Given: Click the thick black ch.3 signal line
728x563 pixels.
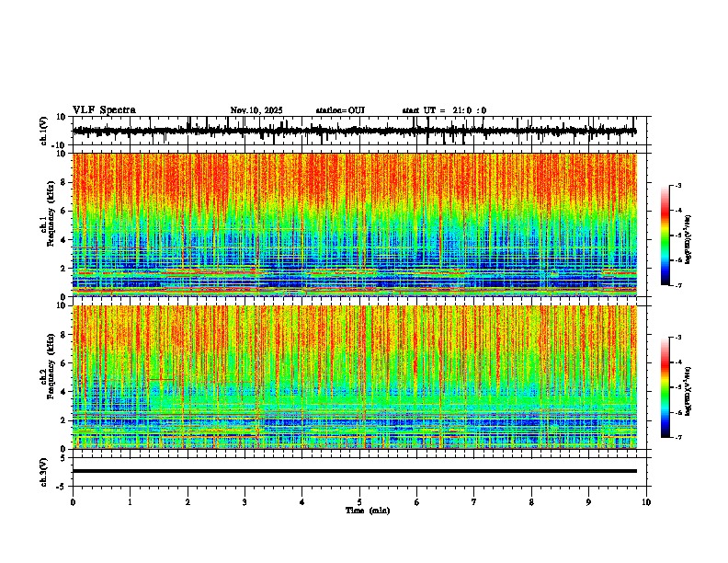Looking at the screenshot, I should (x=354, y=471).
